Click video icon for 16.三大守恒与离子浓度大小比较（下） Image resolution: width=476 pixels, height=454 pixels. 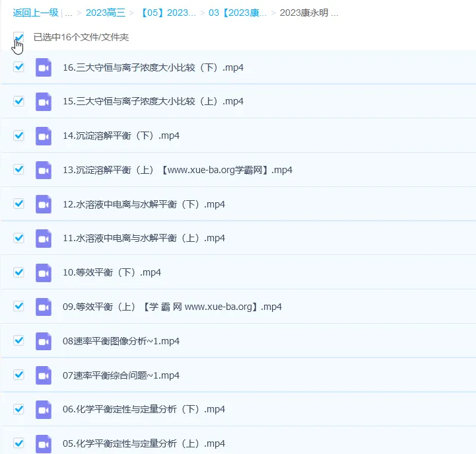pyautogui.click(x=44, y=67)
